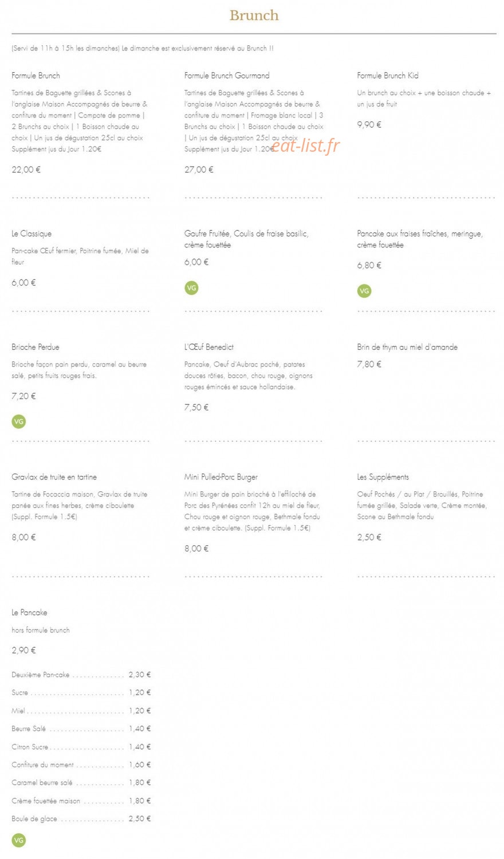Select the Formule Brunch Gourmand title
The image size is (504, 859).
point(227,76)
